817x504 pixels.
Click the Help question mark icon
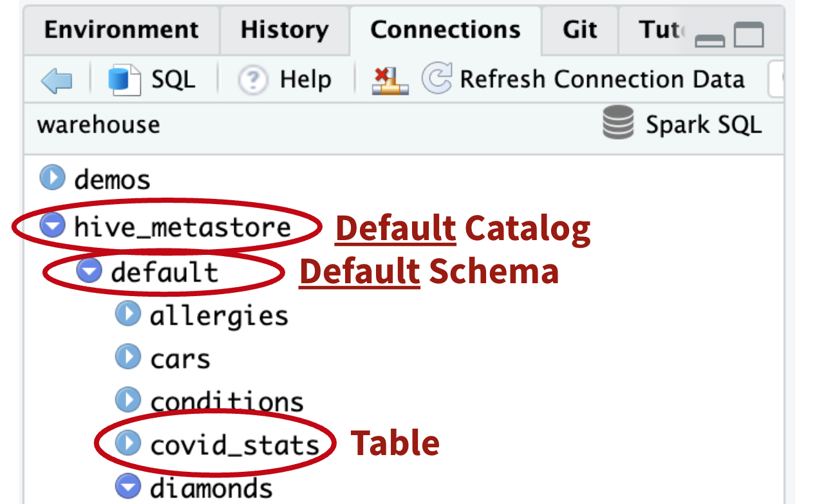pos(252,80)
